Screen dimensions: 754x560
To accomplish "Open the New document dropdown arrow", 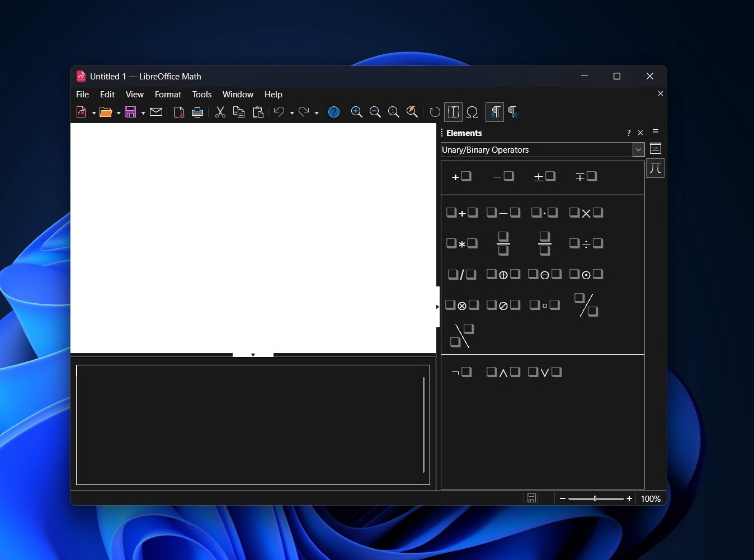I will [x=93, y=113].
